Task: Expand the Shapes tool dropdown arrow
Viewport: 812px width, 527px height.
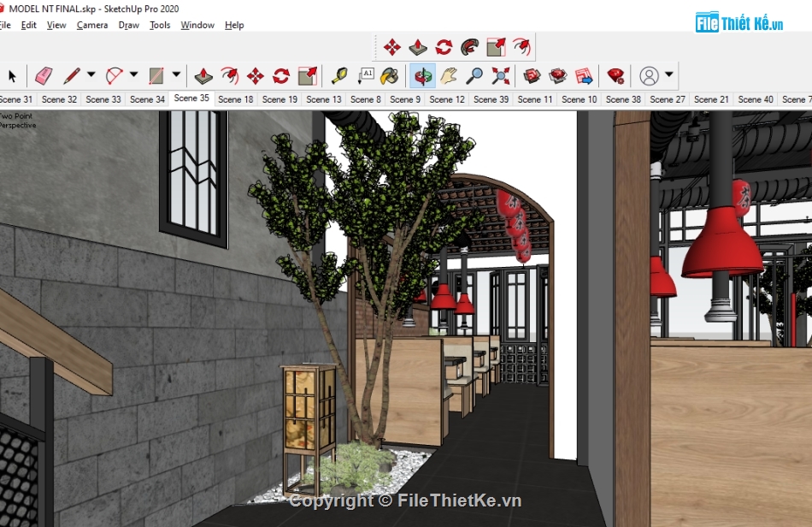Action: tap(176, 74)
